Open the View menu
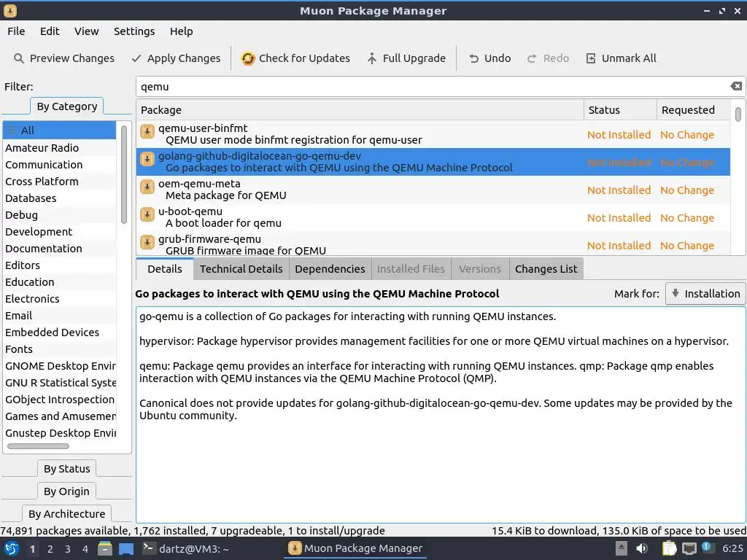The height and width of the screenshot is (560, 747). [86, 31]
